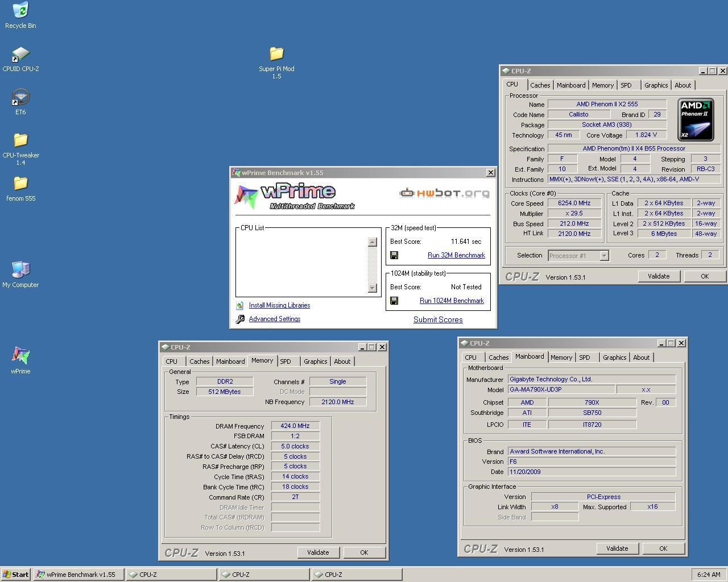Activate the first CPU-Z taskbar button
The width and height of the screenshot is (728, 582).
tap(171, 575)
